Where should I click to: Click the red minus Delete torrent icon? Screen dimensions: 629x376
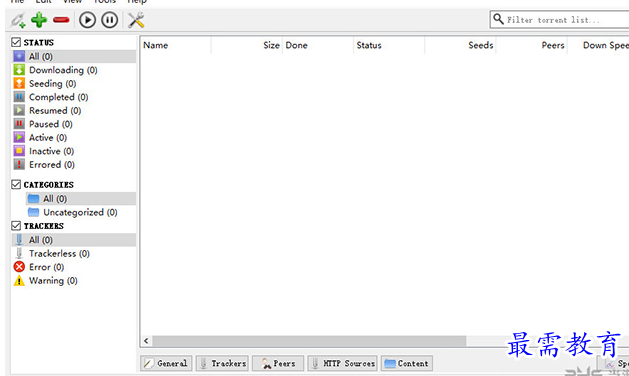[x=61, y=20]
